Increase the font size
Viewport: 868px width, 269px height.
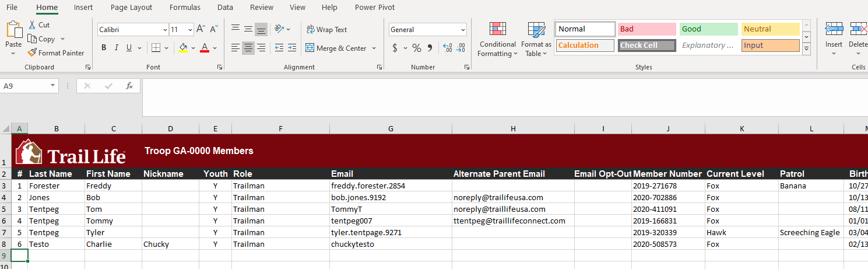click(x=201, y=29)
